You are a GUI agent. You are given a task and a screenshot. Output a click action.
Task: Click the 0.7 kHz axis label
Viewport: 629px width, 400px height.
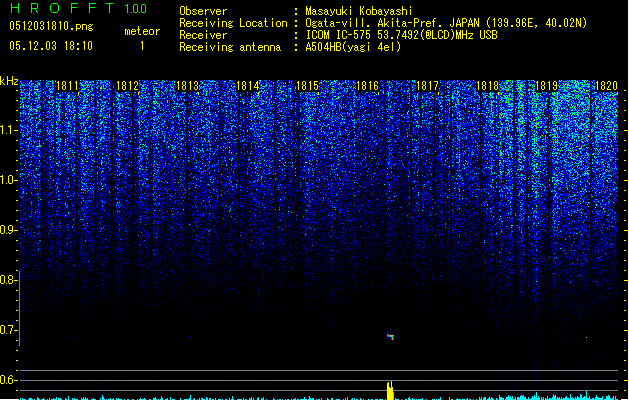coord(8,330)
